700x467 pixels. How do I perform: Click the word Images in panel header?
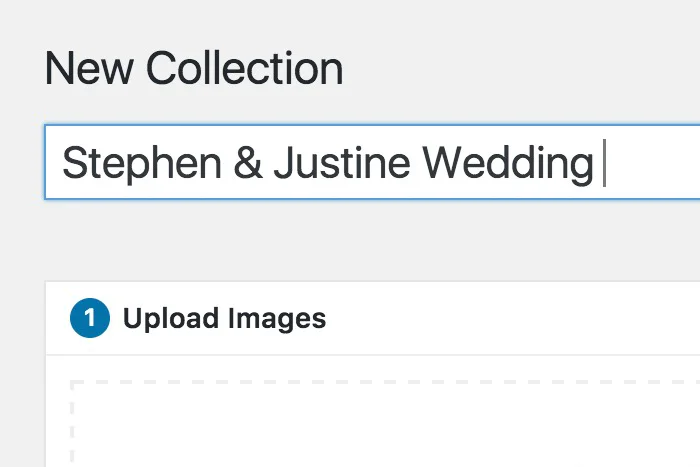click(x=277, y=320)
